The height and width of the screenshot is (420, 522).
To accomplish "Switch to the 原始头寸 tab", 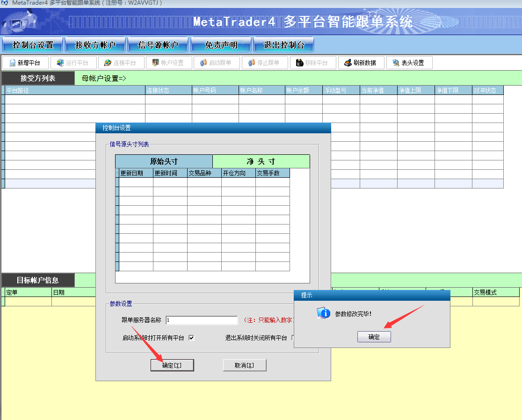I will (x=164, y=161).
